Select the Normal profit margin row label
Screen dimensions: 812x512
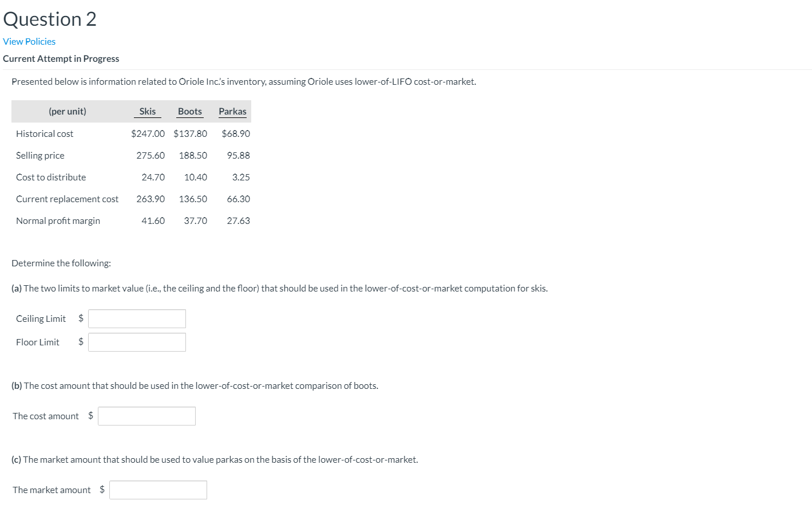click(58, 220)
